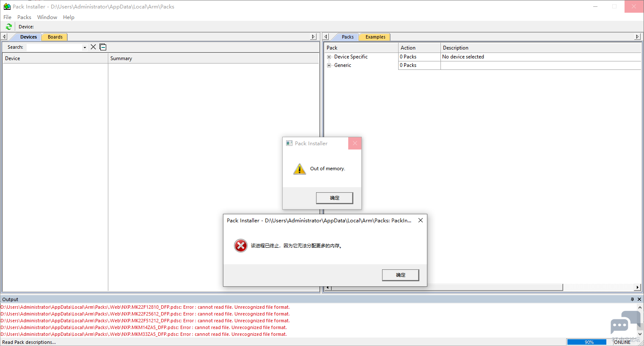Viewport: 644px width, 346px height.
Task: Clear the device search with the X icon
Action: [94, 47]
